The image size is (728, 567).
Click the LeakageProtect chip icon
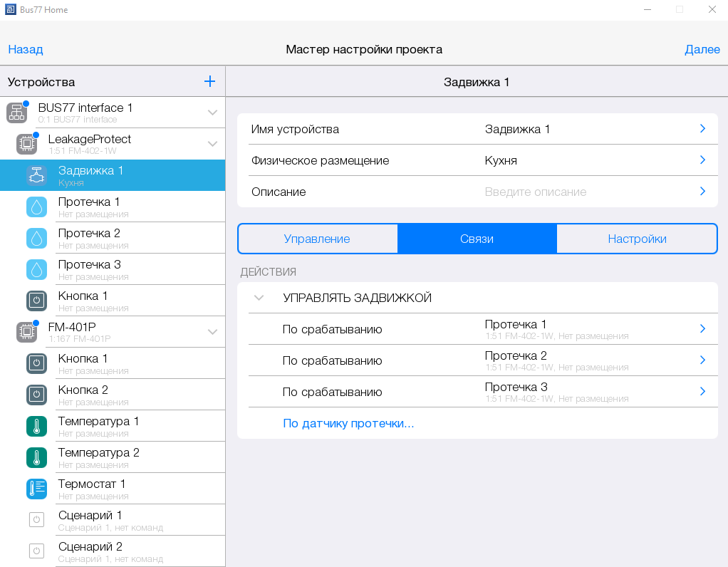pos(26,144)
